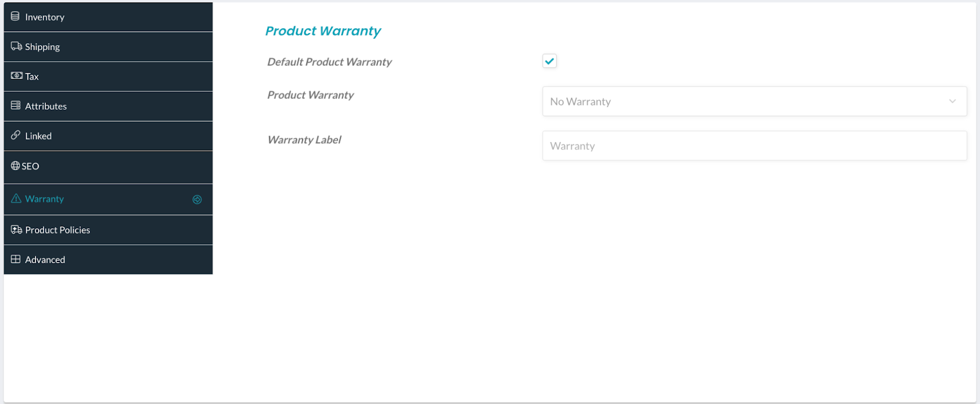This screenshot has height=404, width=980.
Task: Click the Warranty triangle warning icon
Action: [x=16, y=198]
